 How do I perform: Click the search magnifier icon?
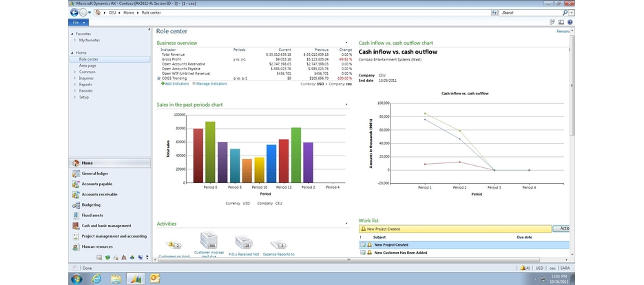pyautogui.click(x=565, y=12)
